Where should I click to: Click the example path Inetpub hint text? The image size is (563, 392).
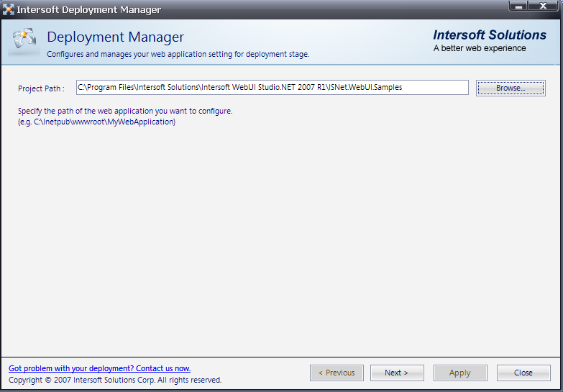(x=96, y=122)
